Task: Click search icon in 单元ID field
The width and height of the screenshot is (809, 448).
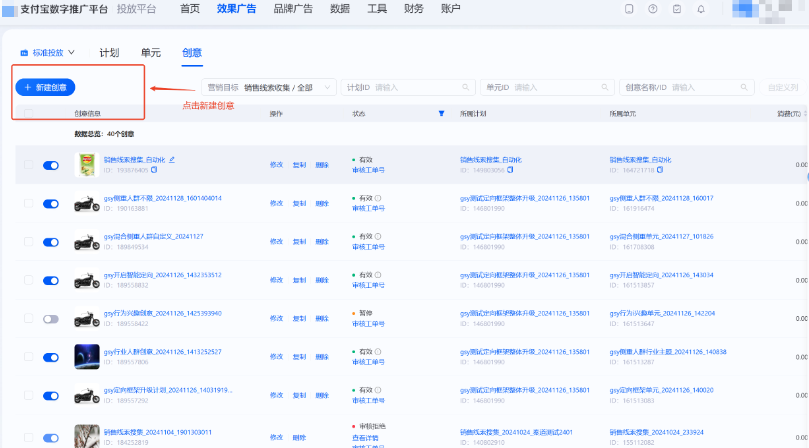Action: tap(605, 87)
